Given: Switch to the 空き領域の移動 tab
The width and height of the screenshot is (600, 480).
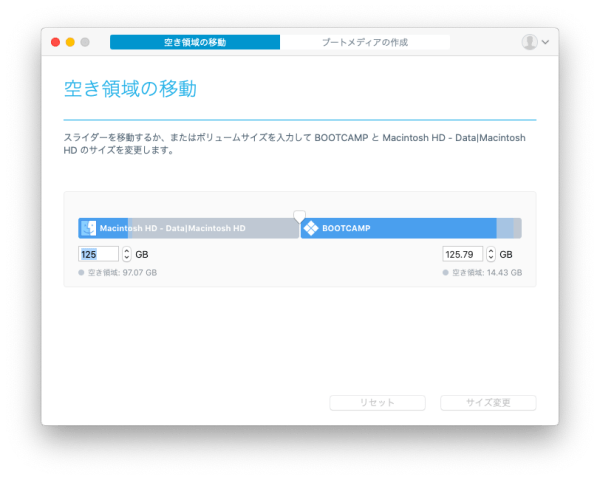Looking at the screenshot, I should (195, 42).
